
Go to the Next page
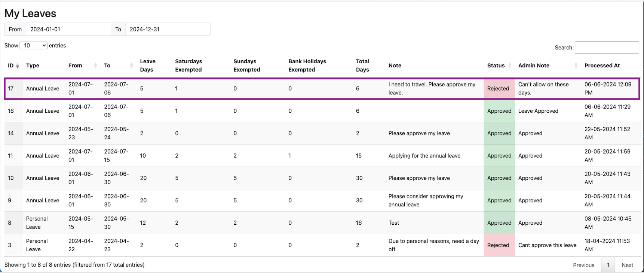(x=627, y=265)
